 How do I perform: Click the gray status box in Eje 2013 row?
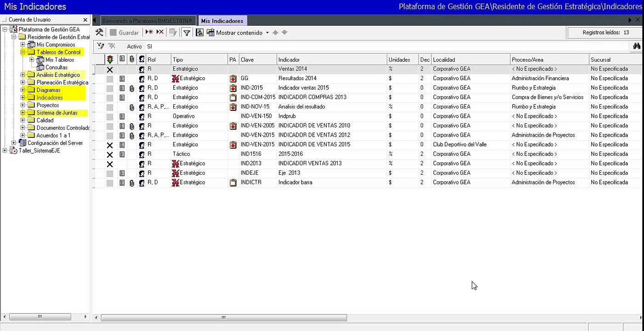[x=110, y=173]
